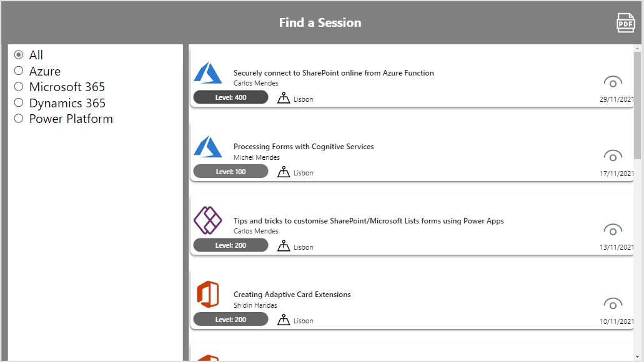This screenshot has width=644, height=362.
Task: Click the view counter on Creating Adaptive Card Extensions
Action: coord(613,303)
